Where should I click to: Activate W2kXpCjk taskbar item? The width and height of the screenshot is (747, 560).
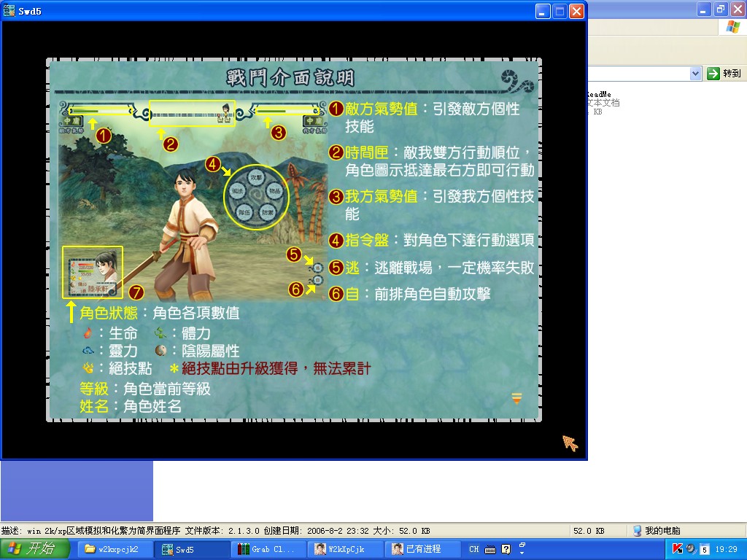tap(346, 549)
